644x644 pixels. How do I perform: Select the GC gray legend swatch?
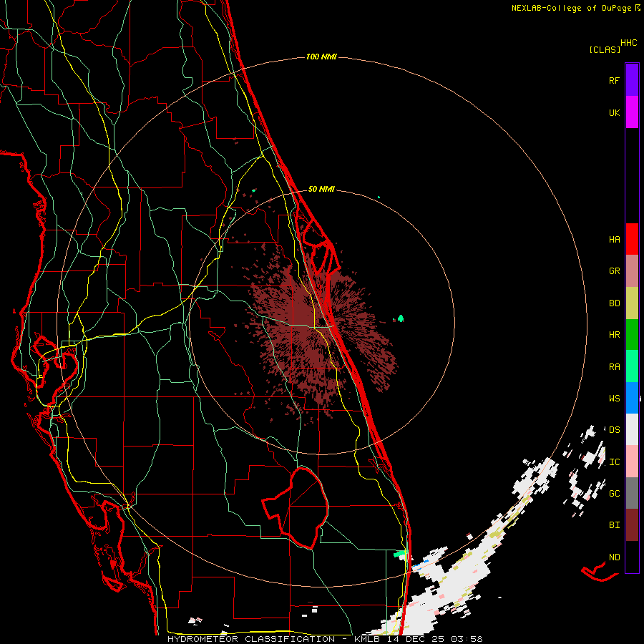[632, 493]
